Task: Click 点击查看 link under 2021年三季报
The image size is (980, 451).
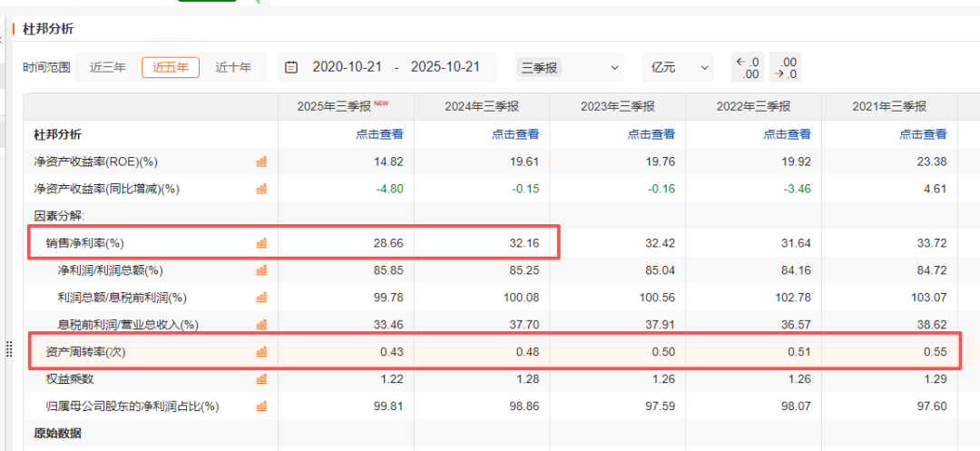Action: click(923, 134)
